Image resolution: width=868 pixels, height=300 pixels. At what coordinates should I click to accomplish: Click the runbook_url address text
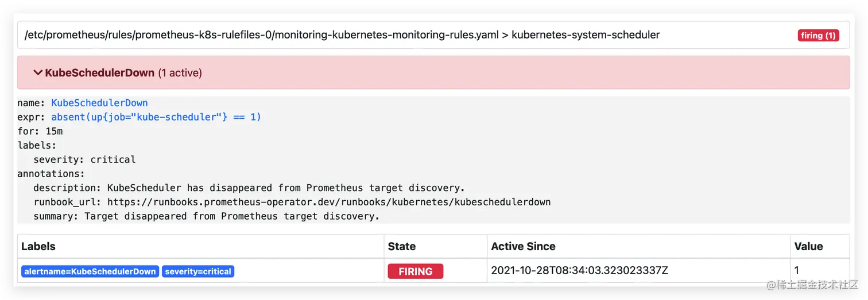pos(329,202)
